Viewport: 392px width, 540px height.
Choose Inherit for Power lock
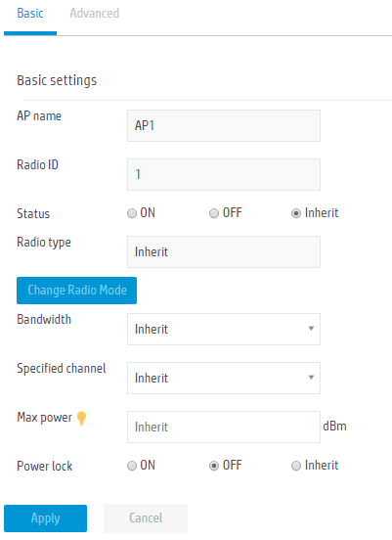(x=296, y=466)
